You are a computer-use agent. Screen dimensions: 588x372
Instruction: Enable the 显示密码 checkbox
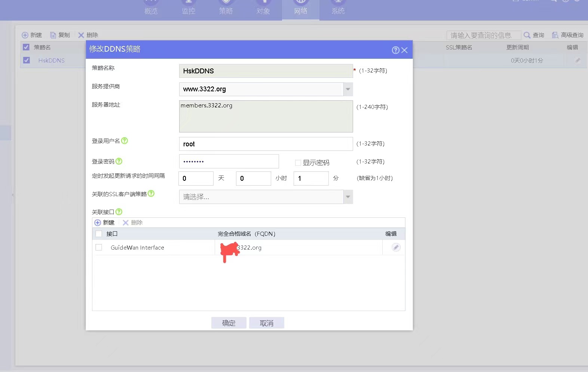[x=298, y=163]
